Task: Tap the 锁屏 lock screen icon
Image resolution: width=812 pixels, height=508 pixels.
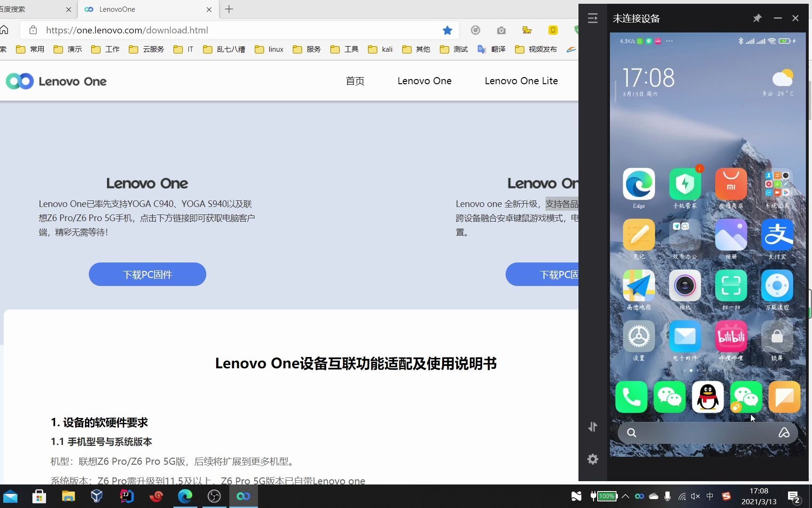Action: tap(777, 337)
